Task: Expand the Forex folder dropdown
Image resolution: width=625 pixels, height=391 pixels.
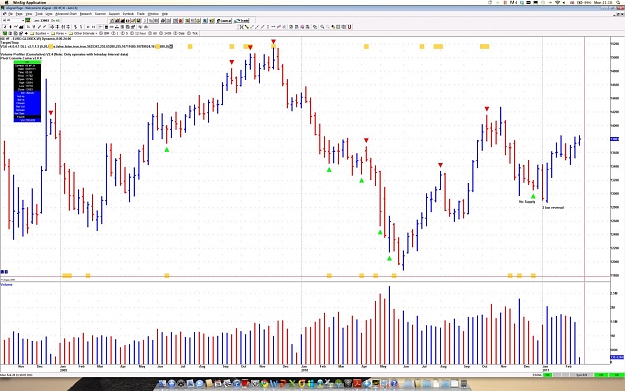Action: coord(59,33)
